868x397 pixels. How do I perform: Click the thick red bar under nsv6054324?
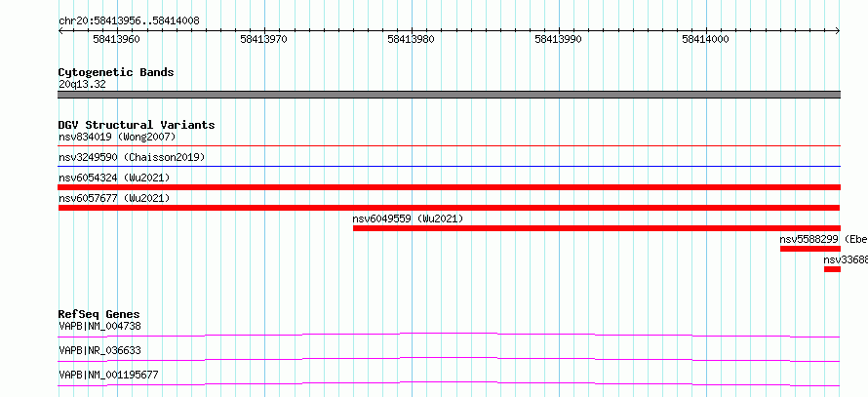pos(450,187)
